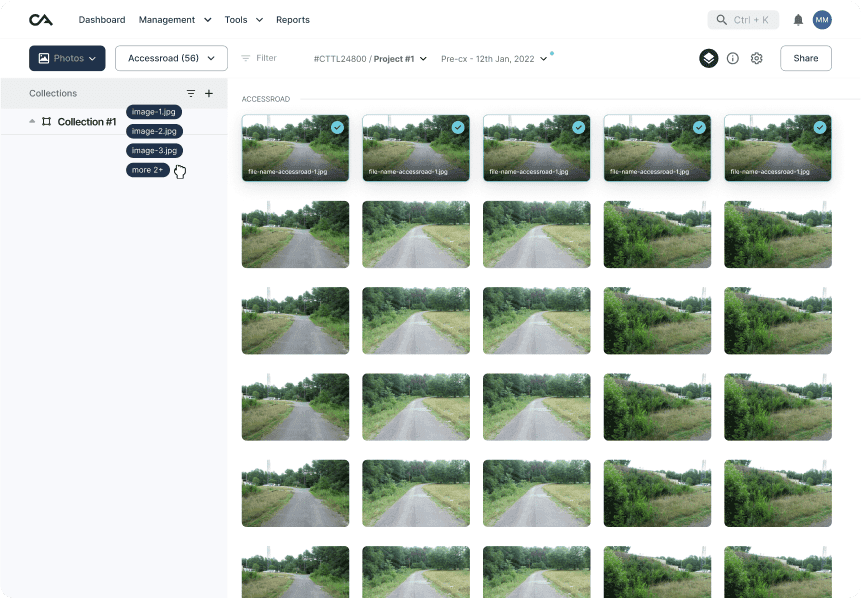The height and width of the screenshot is (598, 861).
Task: Open the info icon panel
Action: click(x=733, y=59)
